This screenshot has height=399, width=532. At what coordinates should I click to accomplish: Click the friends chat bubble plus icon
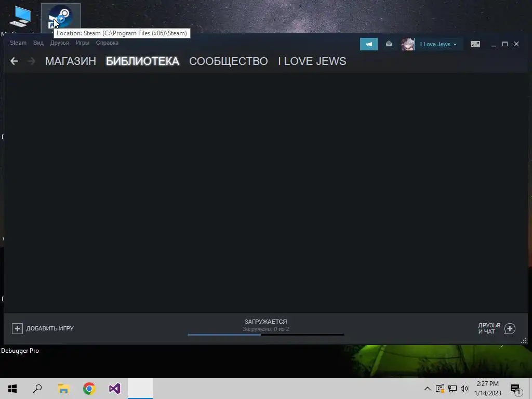pyautogui.click(x=510, y=328)
